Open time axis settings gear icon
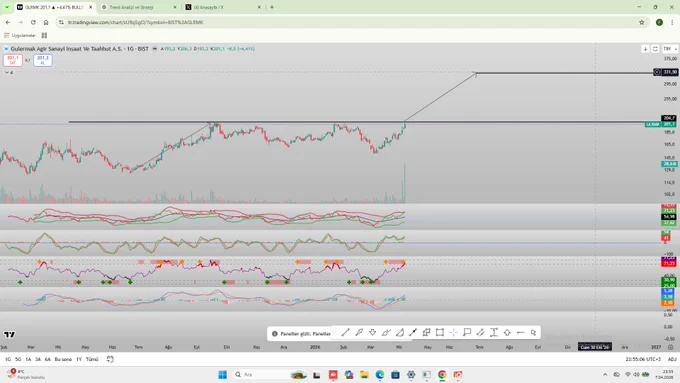Image resolution: width=680 pixels, height=383 pixels. [670, 347]
